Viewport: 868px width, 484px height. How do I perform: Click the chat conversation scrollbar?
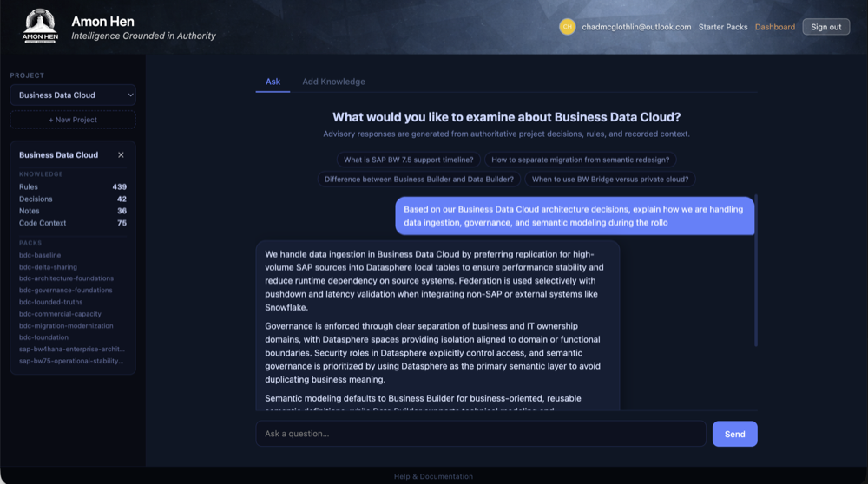pyautogui.click(x=755, y=269)
